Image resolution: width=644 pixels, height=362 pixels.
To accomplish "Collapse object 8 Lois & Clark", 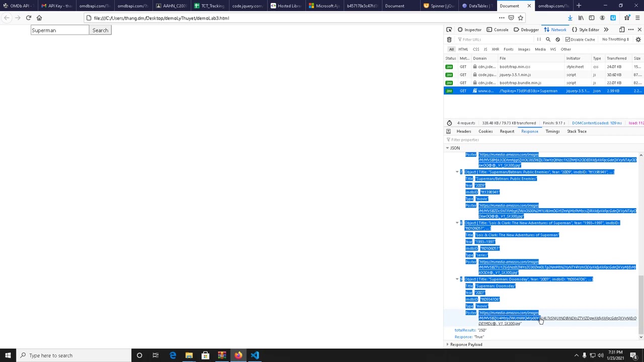I will 457,223.
